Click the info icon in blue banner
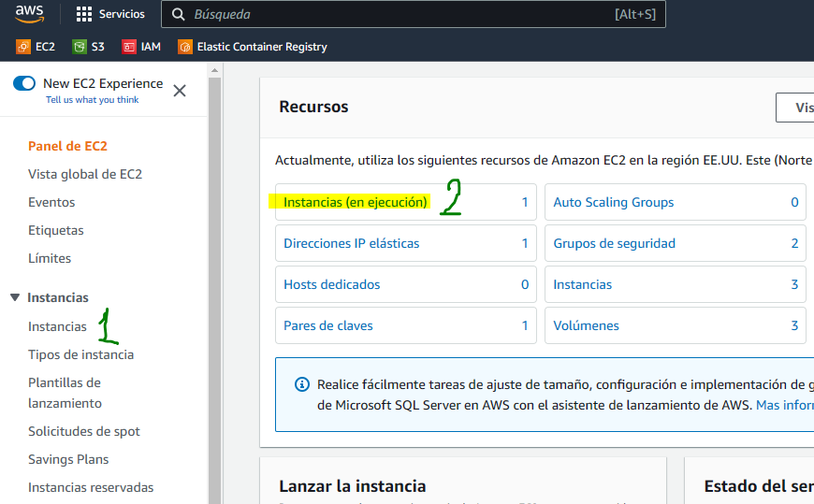The image size is (814, 504). 302,384
